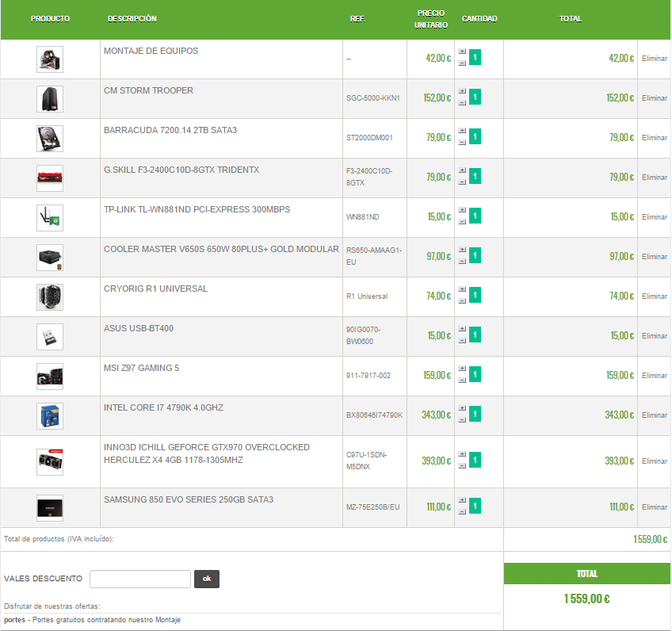Remove INTEL CORE I7 4790K via Eliminar

point(655,415)
